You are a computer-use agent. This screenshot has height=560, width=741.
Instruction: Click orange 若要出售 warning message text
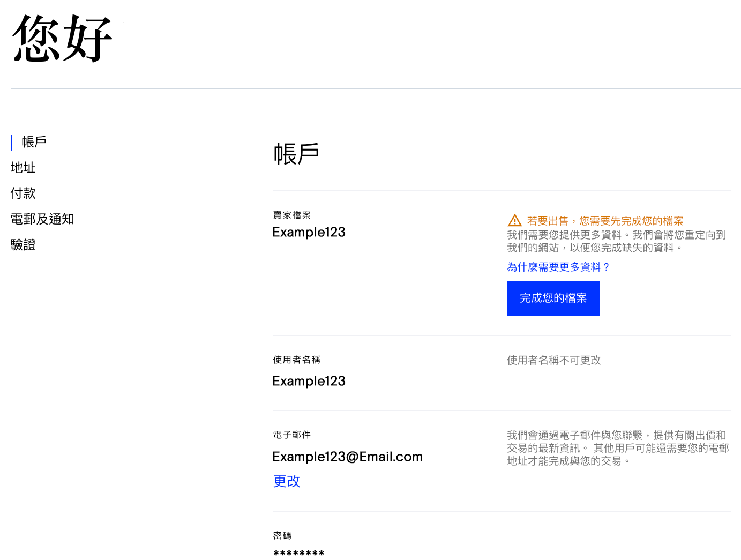pyautogui.click(x=605, y=221)
